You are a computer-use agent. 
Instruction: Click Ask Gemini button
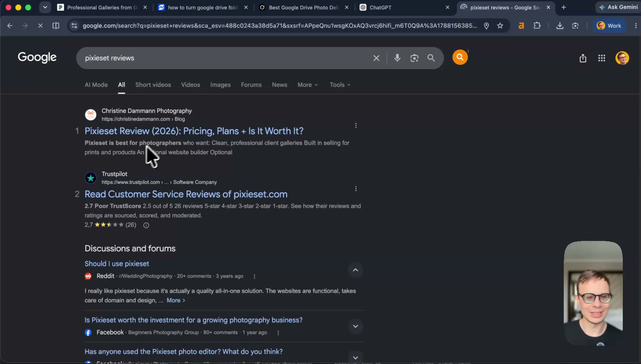pos(618,7)
